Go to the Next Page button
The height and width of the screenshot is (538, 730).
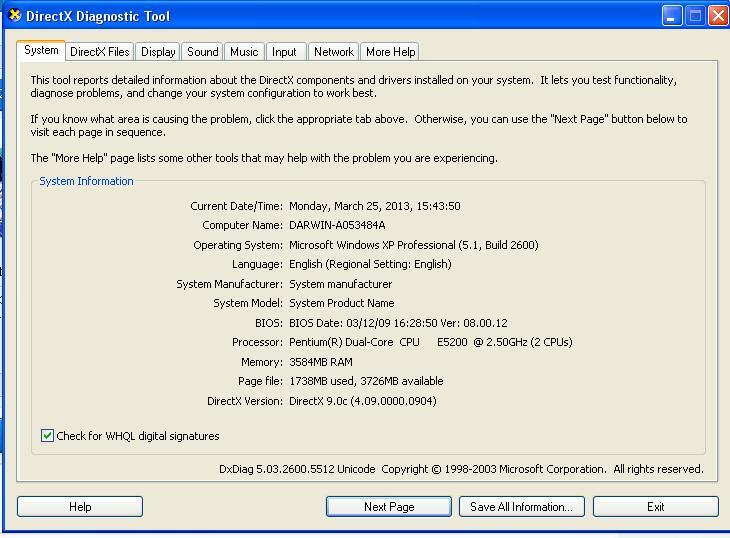[x=389, y=506]
